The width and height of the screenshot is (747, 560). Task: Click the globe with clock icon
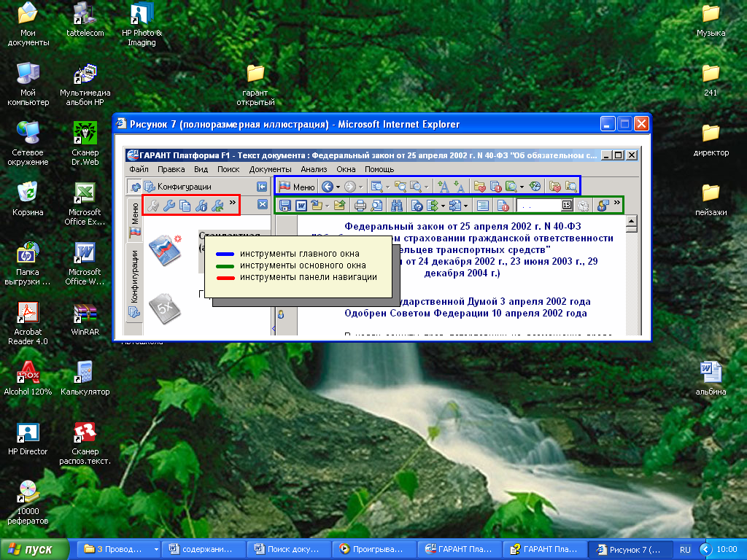[x=535, y=186]
